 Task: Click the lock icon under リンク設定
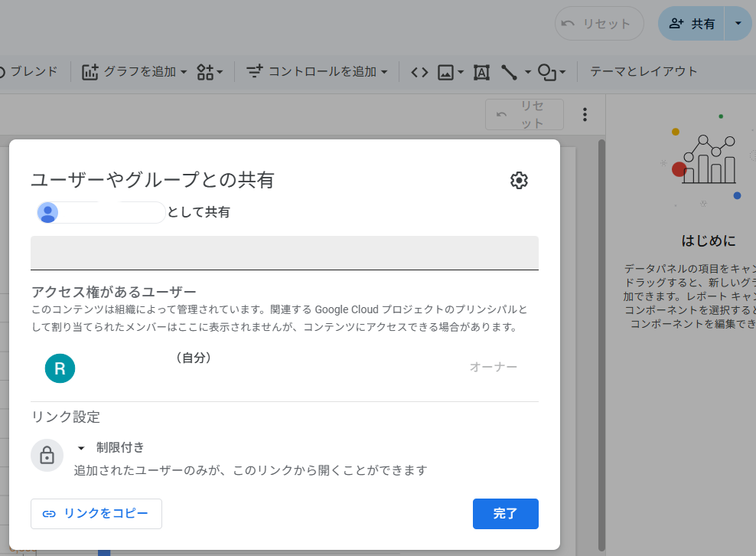point(47,455)
